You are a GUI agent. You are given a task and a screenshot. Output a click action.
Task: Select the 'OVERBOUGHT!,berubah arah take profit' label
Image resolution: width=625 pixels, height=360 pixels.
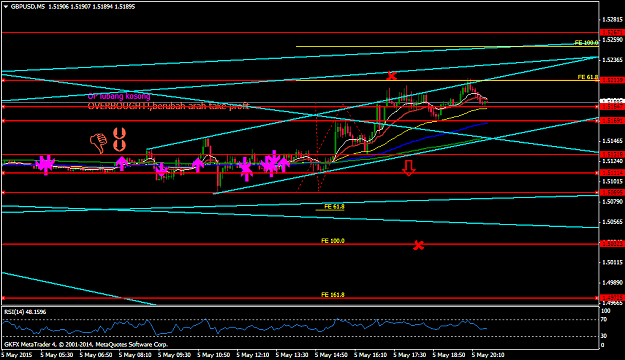(168, 106)
